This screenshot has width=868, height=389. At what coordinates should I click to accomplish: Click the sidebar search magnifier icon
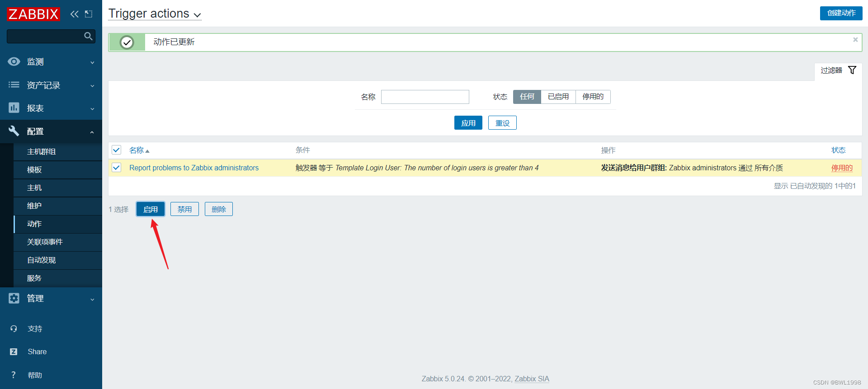(x=88, y=36)
